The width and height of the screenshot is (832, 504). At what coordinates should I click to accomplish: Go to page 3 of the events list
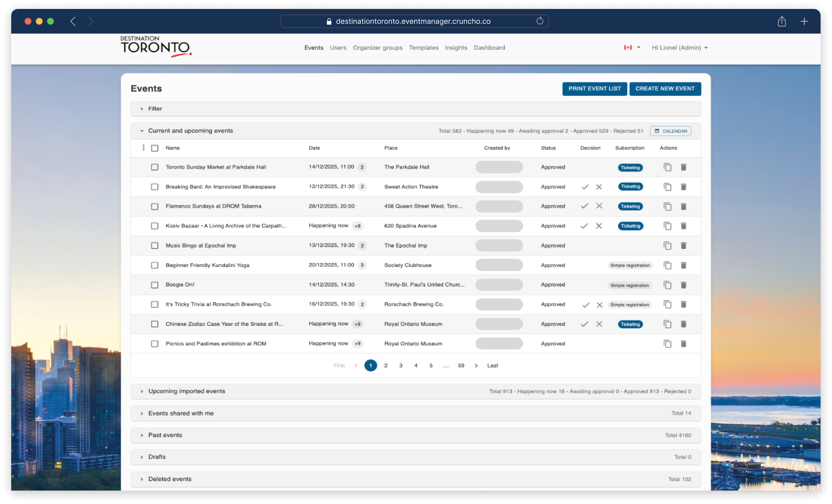tap(401, 365)
